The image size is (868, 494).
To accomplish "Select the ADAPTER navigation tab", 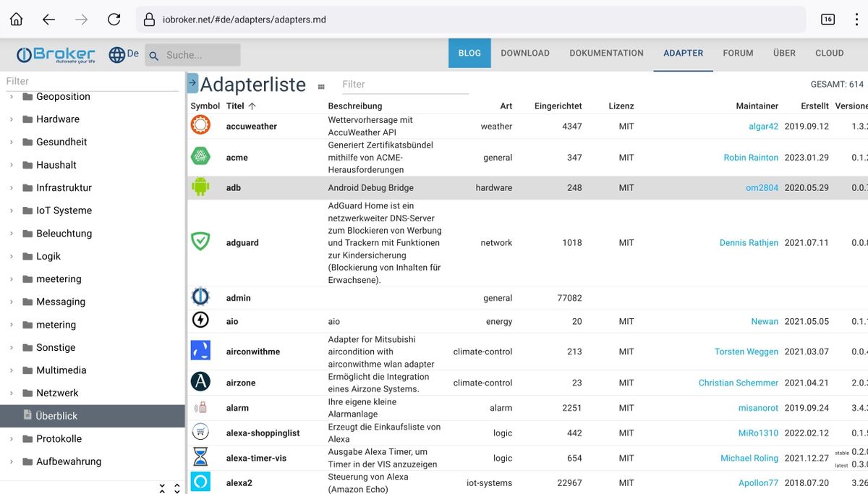I will click(x=684, y=53).
